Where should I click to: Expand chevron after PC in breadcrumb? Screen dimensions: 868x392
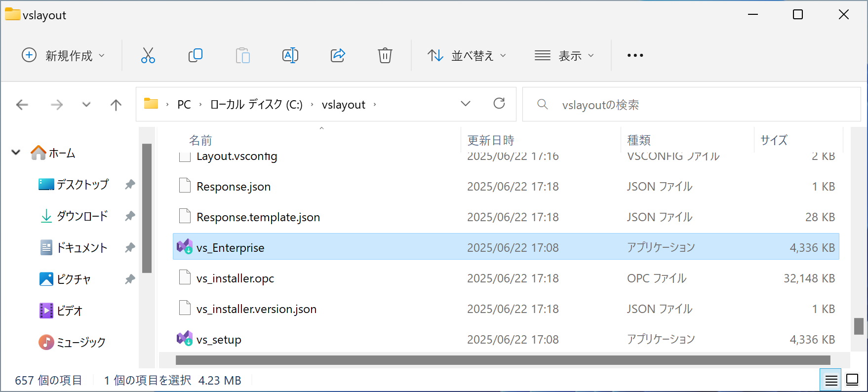tap(200, 105)
